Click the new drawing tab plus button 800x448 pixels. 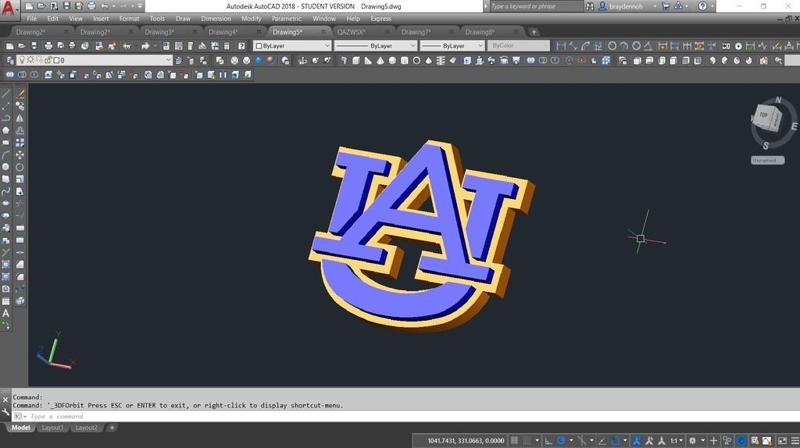[534, 32]
